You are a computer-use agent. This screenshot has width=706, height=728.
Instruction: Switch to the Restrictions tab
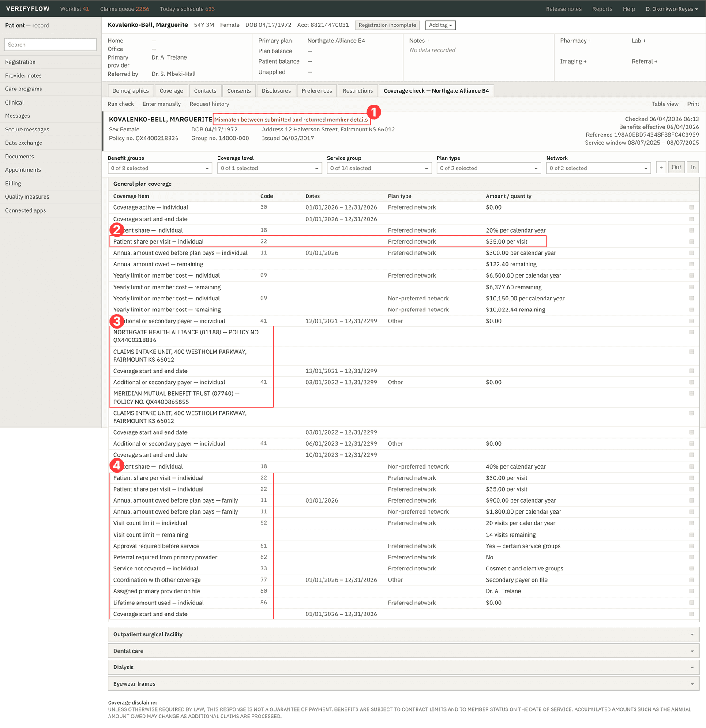tap(358, 91)
